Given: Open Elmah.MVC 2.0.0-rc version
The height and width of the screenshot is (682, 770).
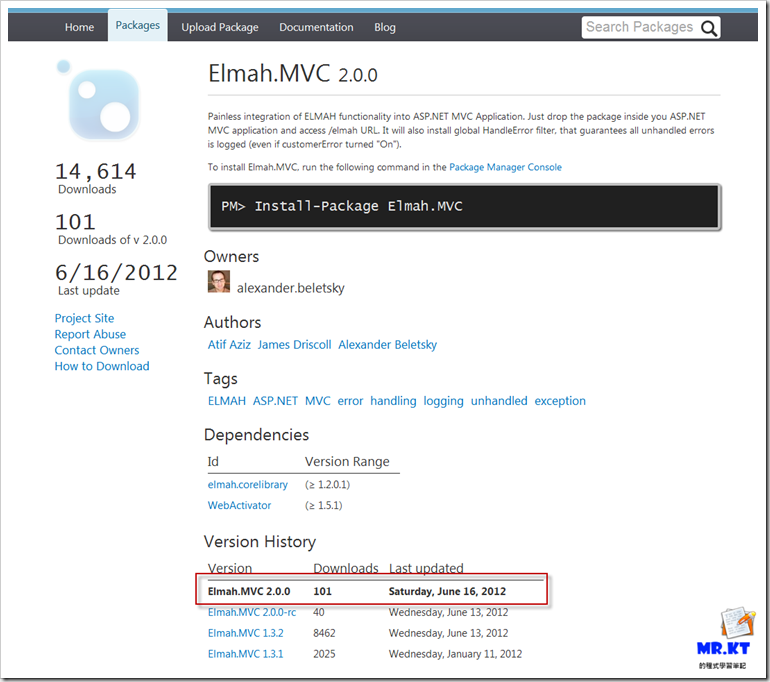Looking at the screenshot, I should tap(252, 612).
